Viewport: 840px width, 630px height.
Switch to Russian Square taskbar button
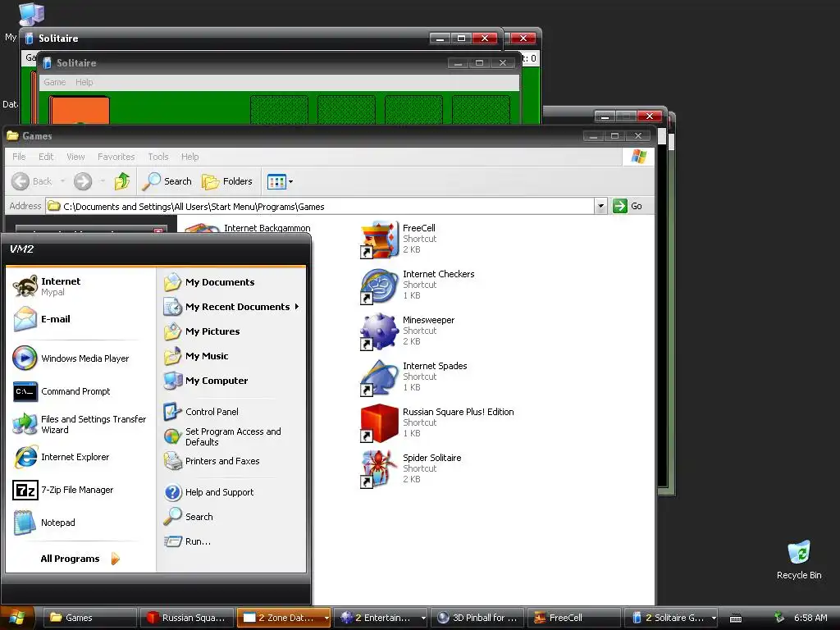point(187,618)
